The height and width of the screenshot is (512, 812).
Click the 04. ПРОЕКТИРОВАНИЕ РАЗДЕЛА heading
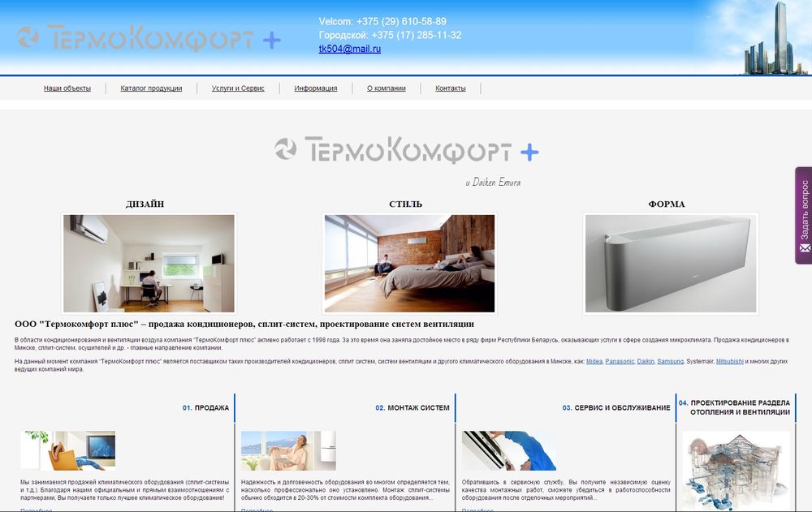[734, 407]
